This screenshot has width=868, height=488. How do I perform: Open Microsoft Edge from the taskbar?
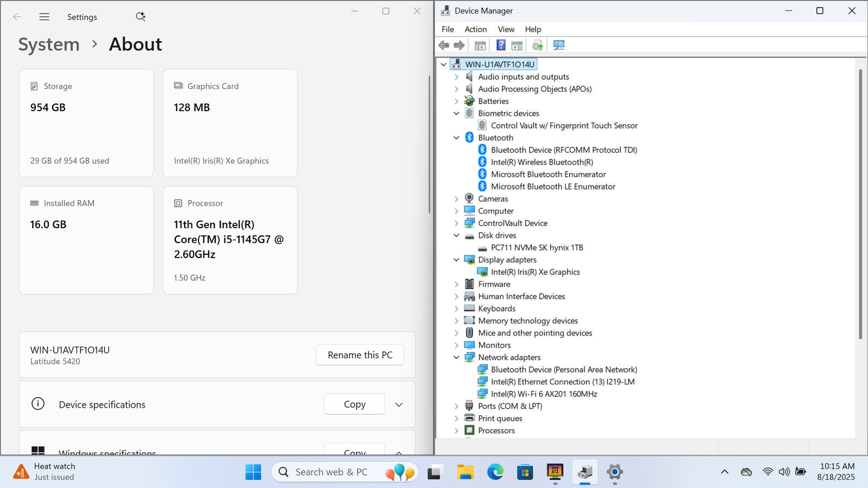pos(495,472)
